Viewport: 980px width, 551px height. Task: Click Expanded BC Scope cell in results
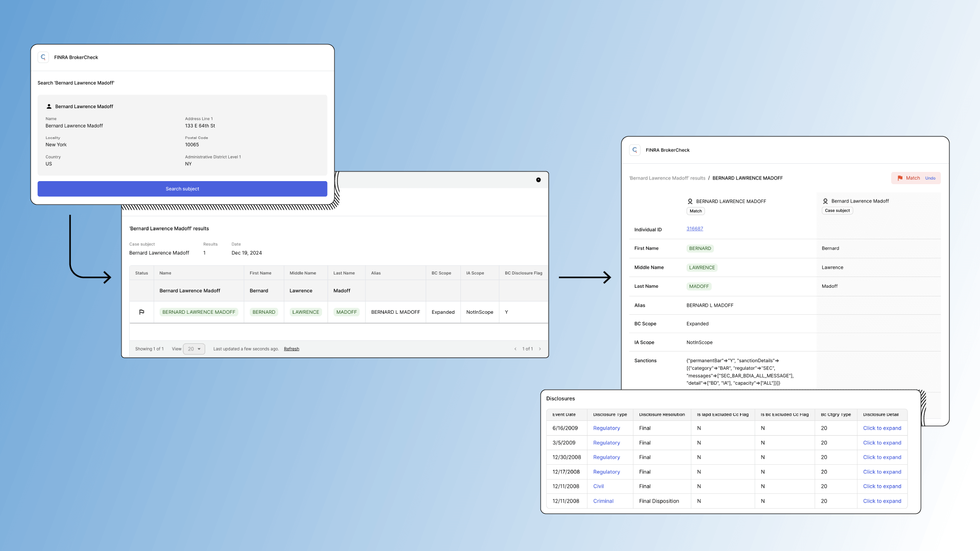[x=443, y=312]
